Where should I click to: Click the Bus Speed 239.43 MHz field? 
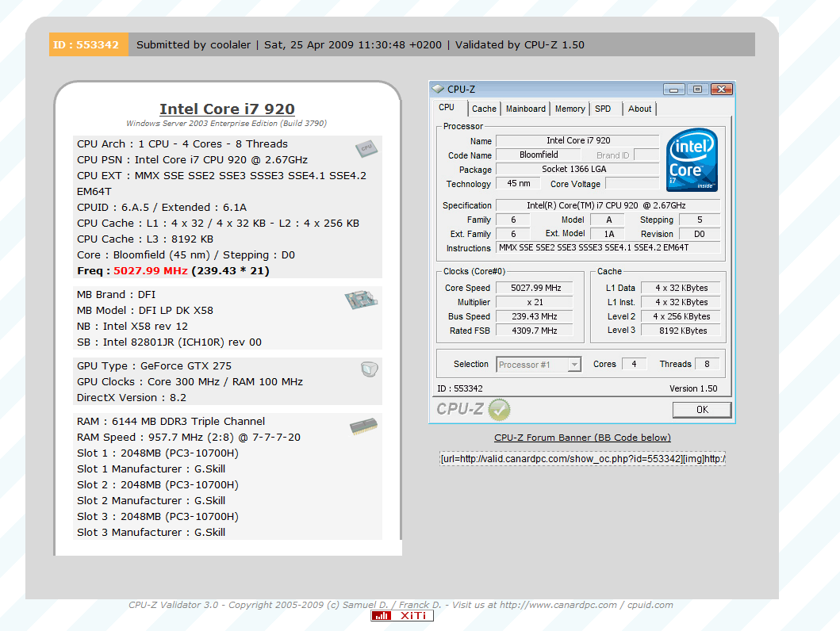tap(535, 317)
